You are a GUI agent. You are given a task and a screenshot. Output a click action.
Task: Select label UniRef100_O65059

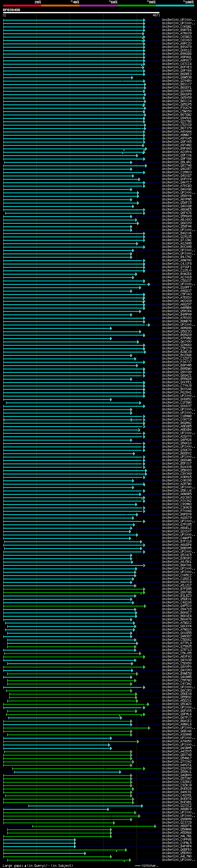[x=177, y=98]
